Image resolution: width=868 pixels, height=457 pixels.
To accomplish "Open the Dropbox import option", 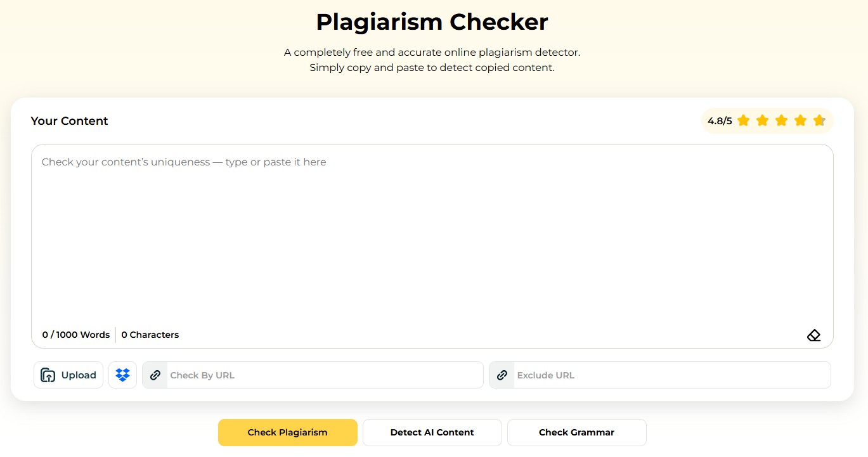I will [122, 375].
